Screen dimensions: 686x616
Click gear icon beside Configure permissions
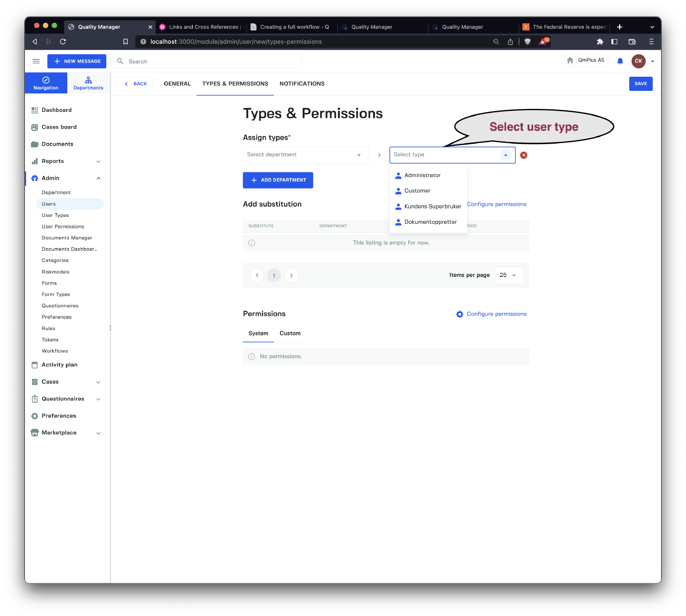tap(460, 314)
